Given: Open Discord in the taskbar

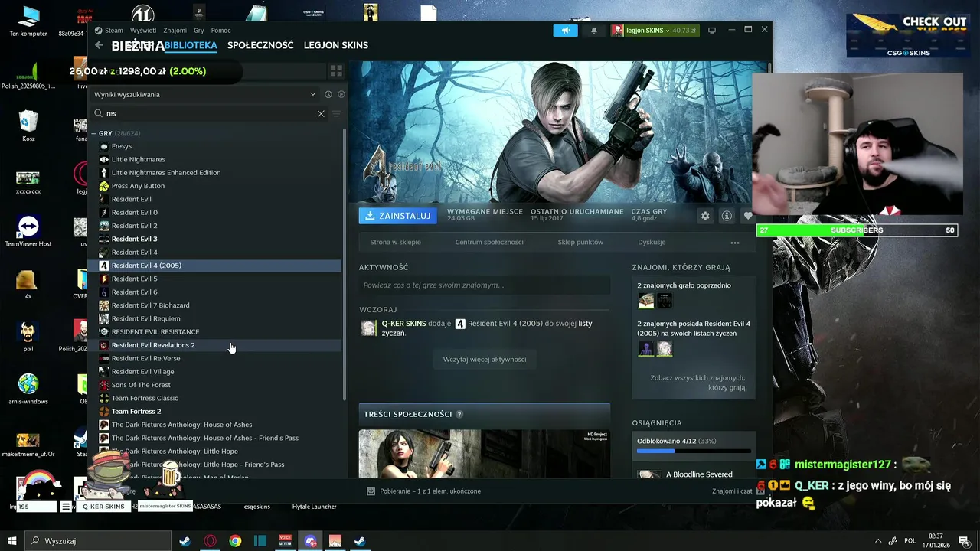Looking at the screenshot, I should (x=310, y=541).
